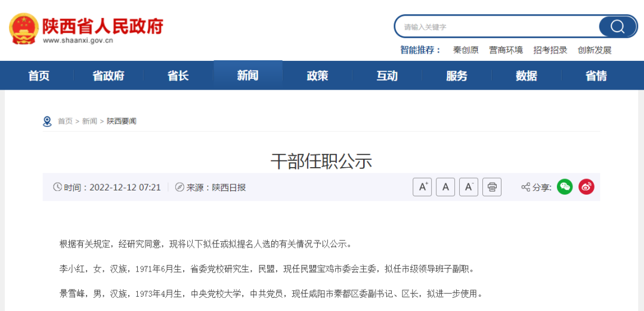Open recommended link 秦创原
This screenshot has height=311, width=644.
pyautogui.click(x=466, y=50)
